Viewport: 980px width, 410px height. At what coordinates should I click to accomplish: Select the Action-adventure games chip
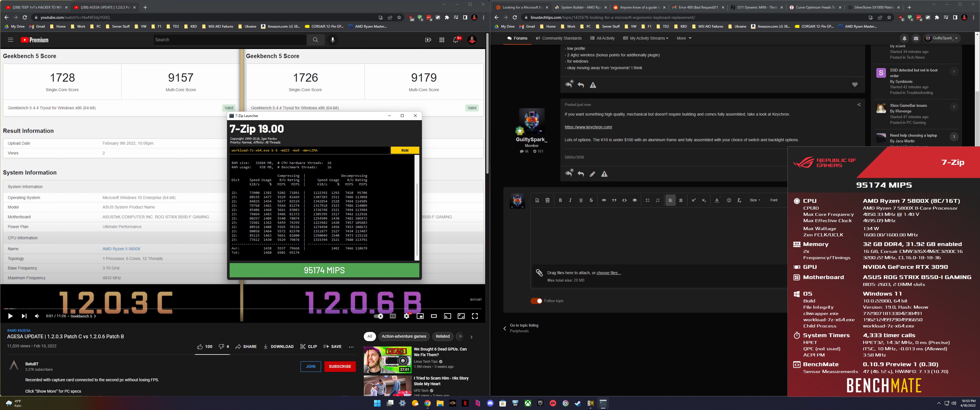[x=404, y=336]
